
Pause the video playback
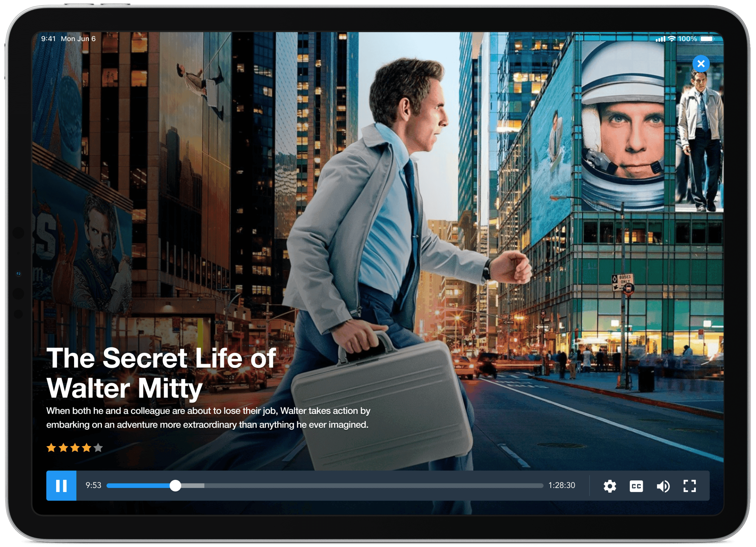[61, 486]
